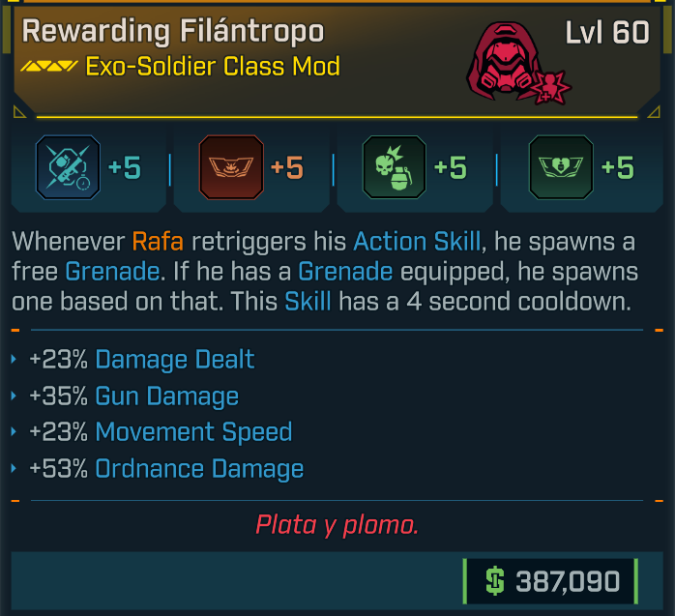Select the green broken-heart skill icon
The image size is (675, 616).
[561, 167]
